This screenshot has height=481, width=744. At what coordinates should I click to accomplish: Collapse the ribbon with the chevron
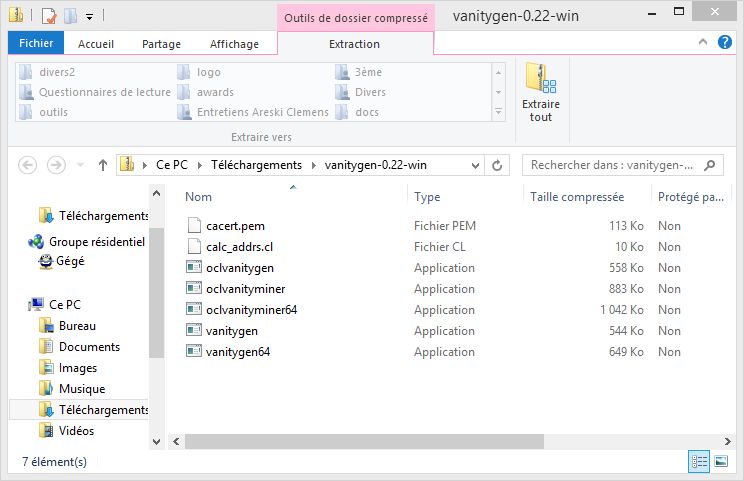click(703, 44)
